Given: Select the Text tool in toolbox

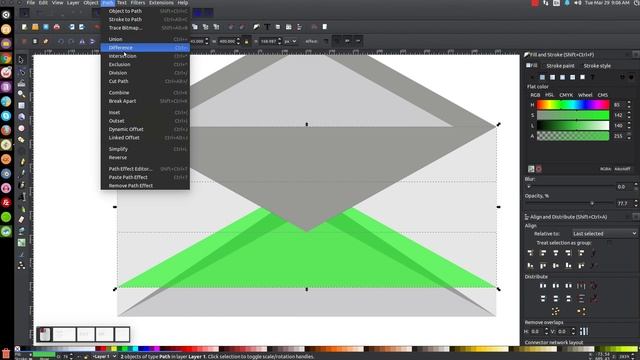Looking at the screenshot, I should click(x=21, y=197).
